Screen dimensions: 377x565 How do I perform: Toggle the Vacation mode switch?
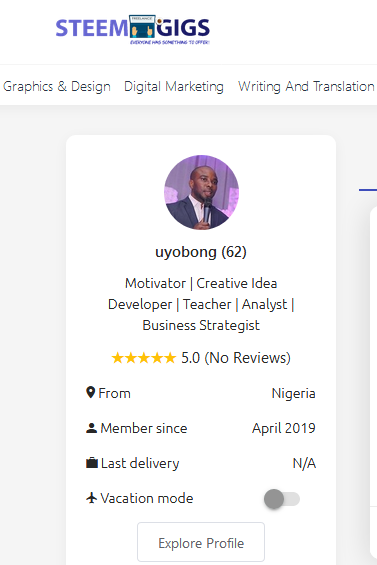click(282, 499)
